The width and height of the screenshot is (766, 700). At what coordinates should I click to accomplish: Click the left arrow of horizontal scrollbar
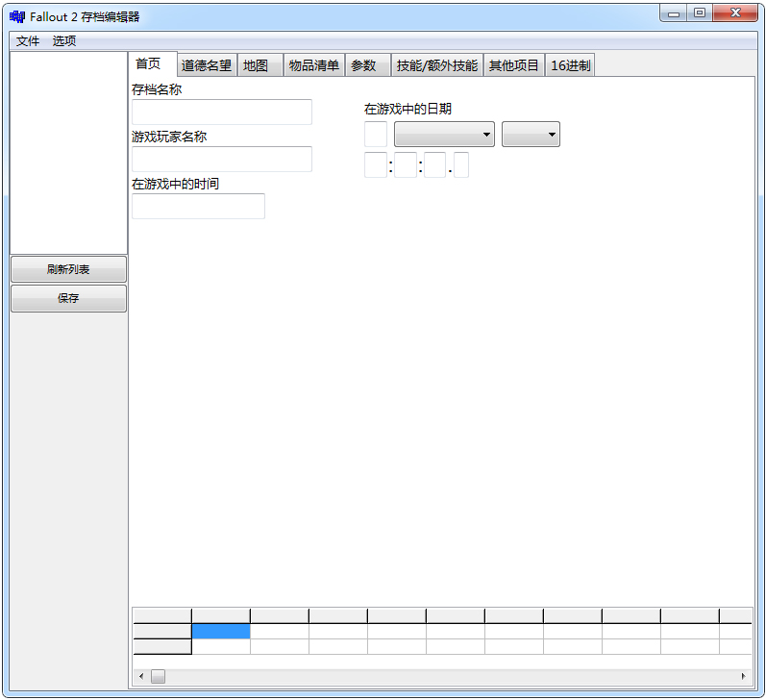pyautogui.click(x=141, y=676)
